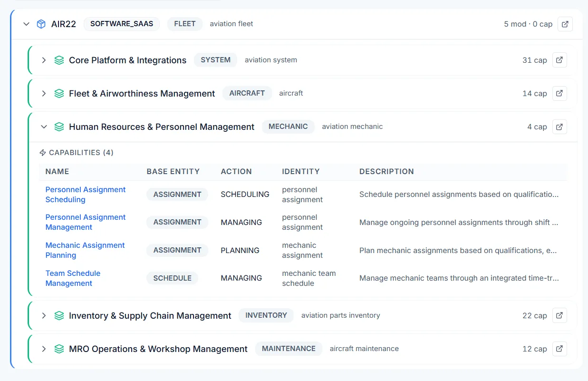Open external link for AIR22

click(565, 24)
